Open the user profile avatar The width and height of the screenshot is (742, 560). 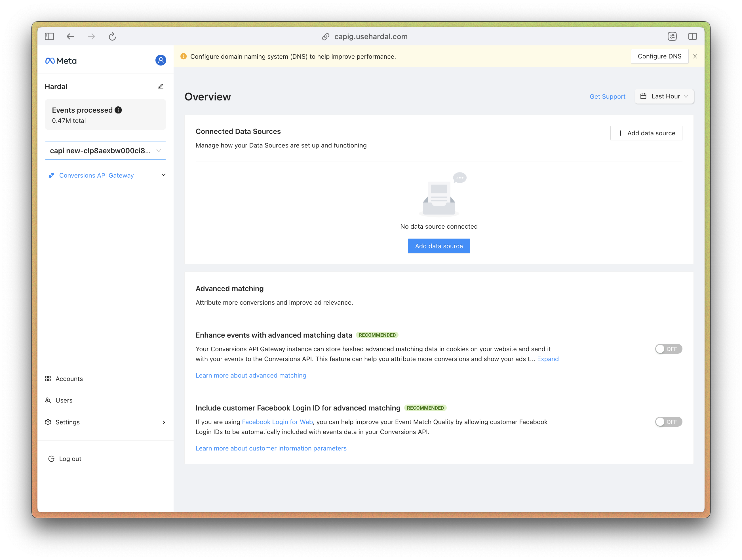(161, 60)
